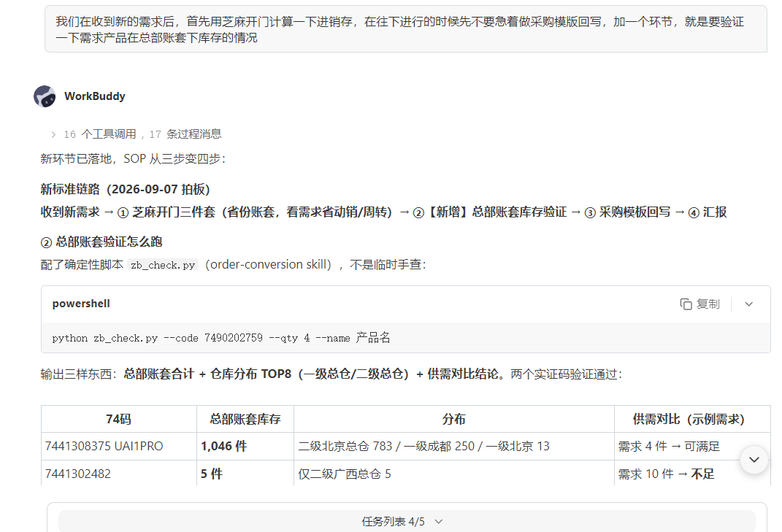Click the WorkBuddy avatar icon
The width and height of the screenshot is (782, 532).
pos(45,96)
